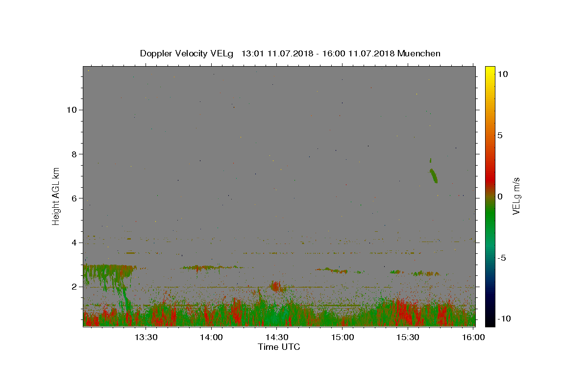Click the plot title 'Doppler Velocity VELg'
Image resolution: width=588 pixels, height=392 pixels.
pos(187,53)
